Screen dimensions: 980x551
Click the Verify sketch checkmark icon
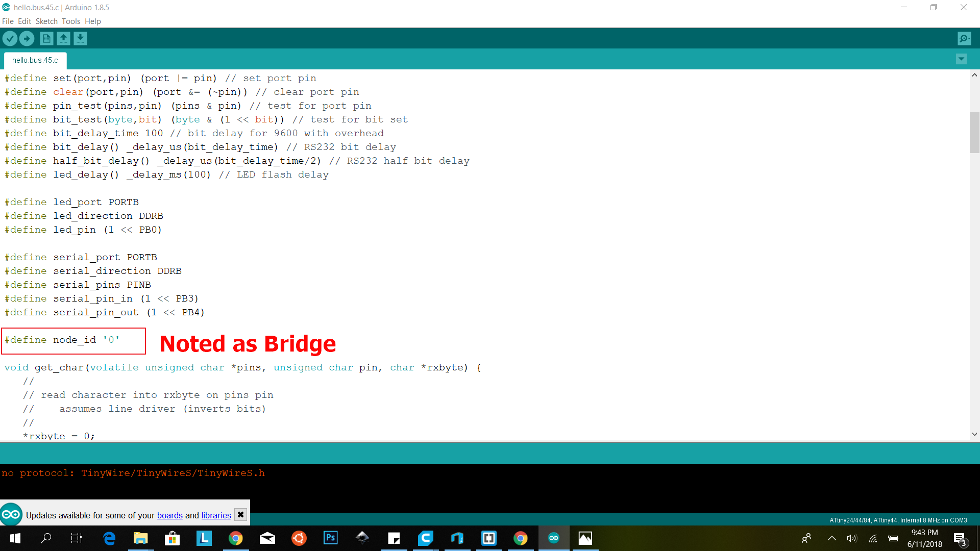tap(10, 38)
